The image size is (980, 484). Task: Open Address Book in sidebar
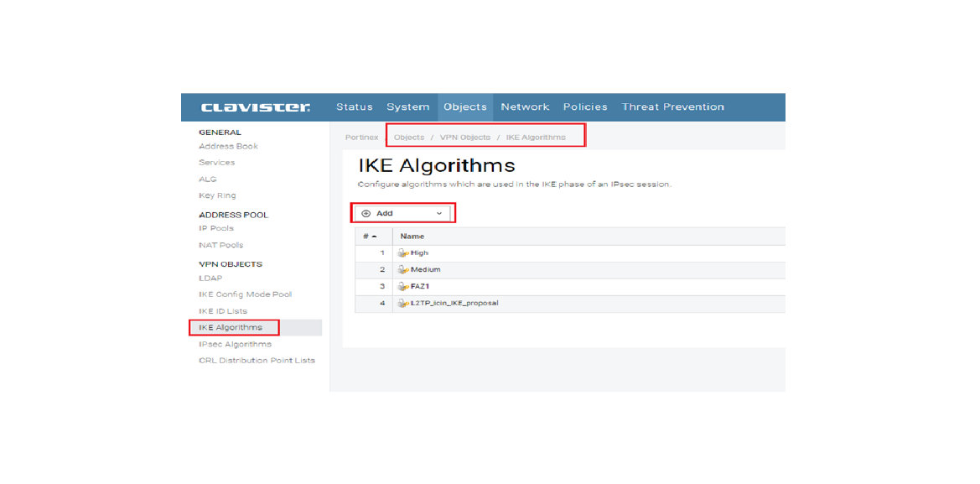[228, 146]
